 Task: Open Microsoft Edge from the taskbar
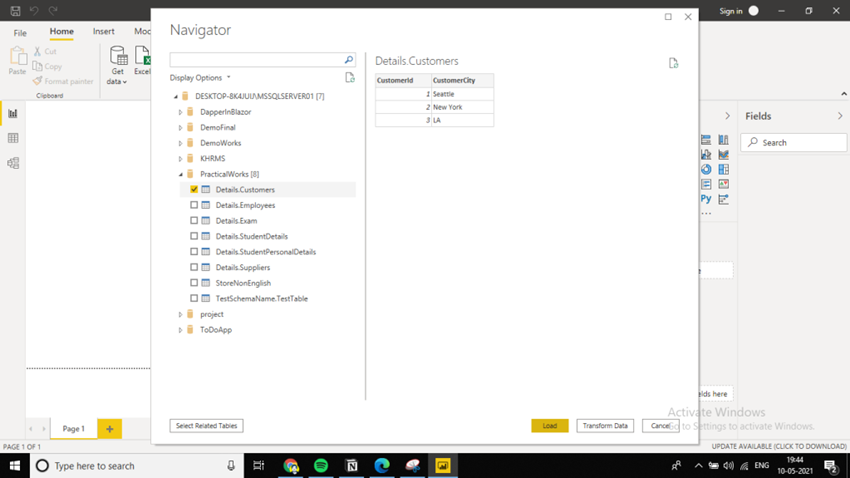(382, 466)
